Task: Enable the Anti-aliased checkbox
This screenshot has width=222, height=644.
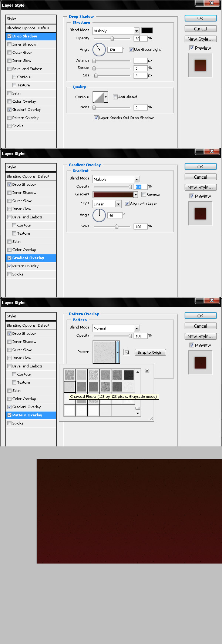Action: (x=115, y=97)
